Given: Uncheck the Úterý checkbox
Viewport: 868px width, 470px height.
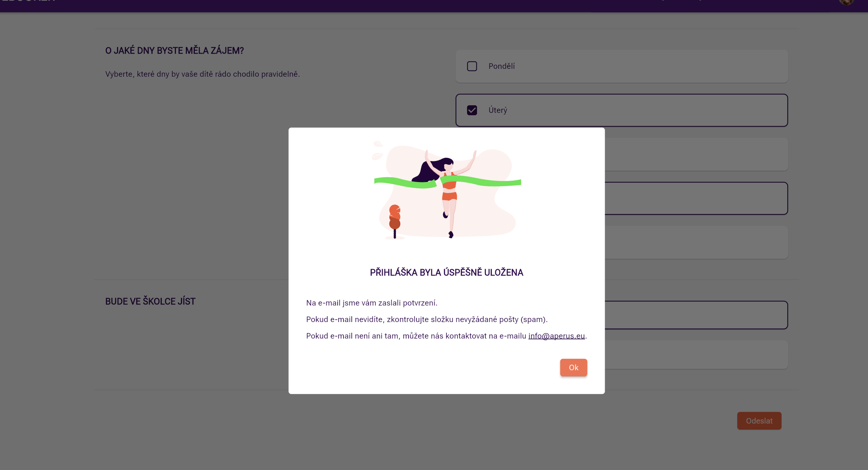Looking at the screenshot, I should (x=472, y=110).
